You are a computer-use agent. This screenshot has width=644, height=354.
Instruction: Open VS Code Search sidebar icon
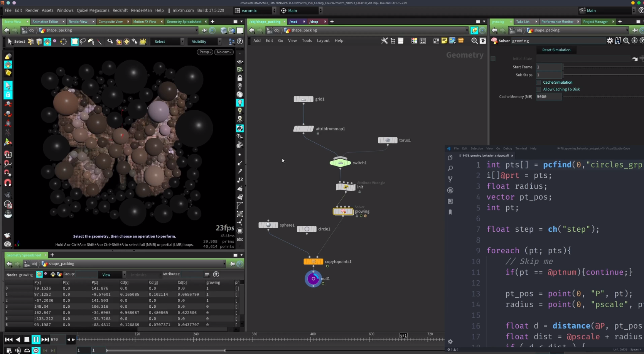click(x=450, y=169)
